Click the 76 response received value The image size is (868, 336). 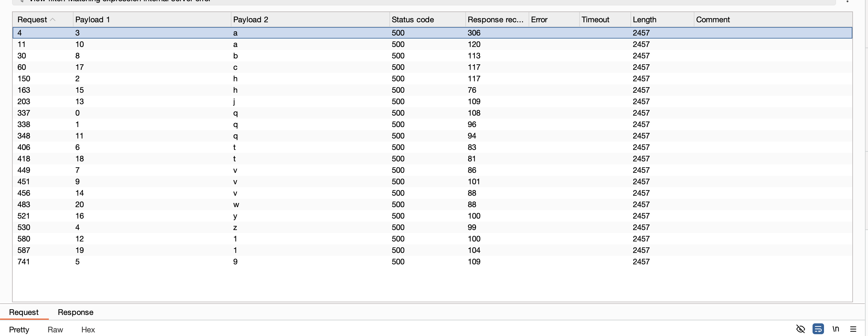point(472,90)
